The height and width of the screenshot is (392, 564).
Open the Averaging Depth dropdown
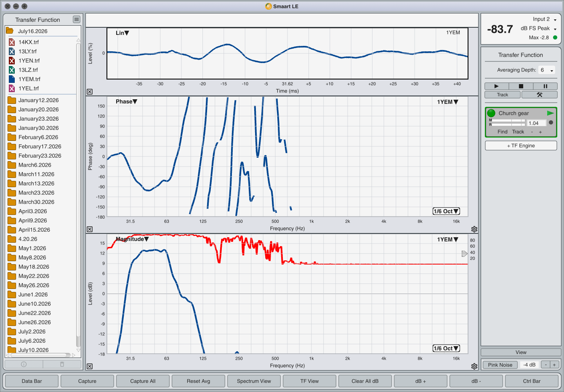click(547, 70)
